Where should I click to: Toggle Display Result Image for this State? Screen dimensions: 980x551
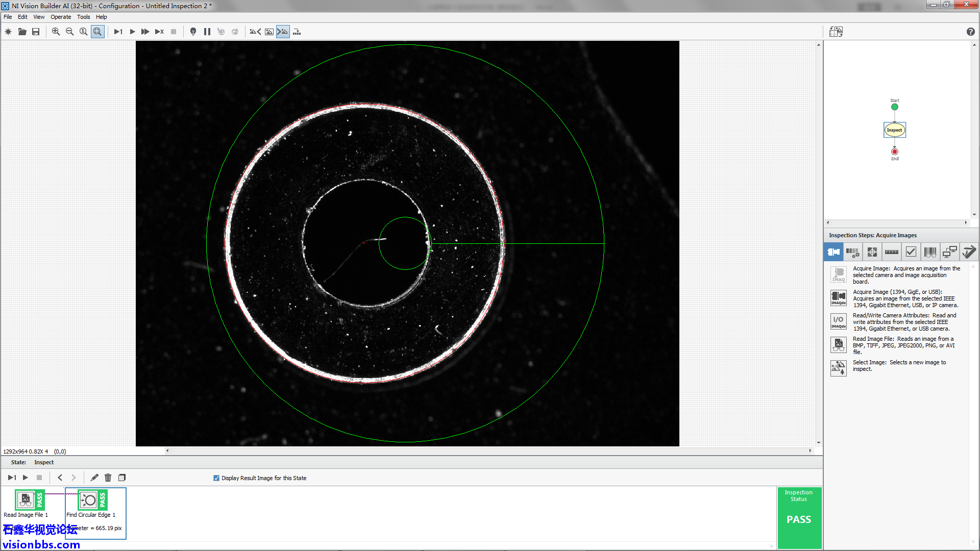(x=216, y=478)
